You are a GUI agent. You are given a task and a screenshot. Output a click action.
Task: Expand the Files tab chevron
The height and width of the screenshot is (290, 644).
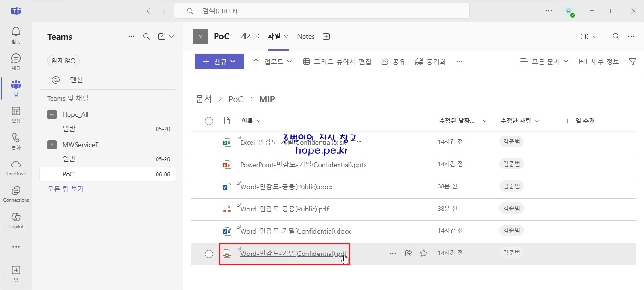(286, 37)
